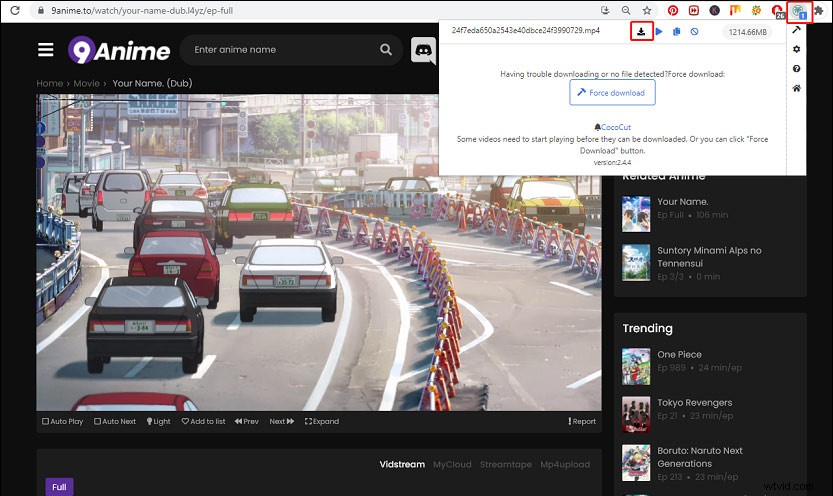Open CocoCut settings gear icon
The width and height of the screenshot is (833, 496).
coord(796,49)
